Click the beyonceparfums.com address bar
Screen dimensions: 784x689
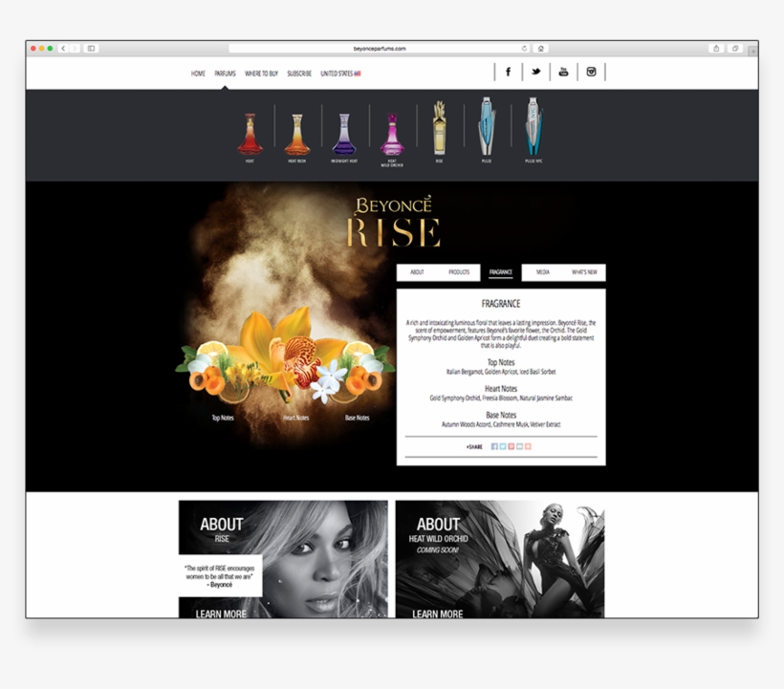click(x=380, y=48)
